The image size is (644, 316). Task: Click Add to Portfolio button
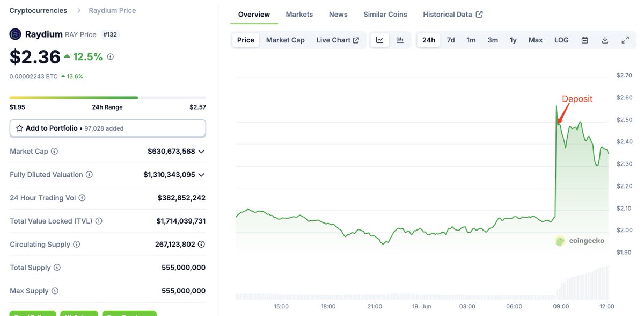[108, 128]
